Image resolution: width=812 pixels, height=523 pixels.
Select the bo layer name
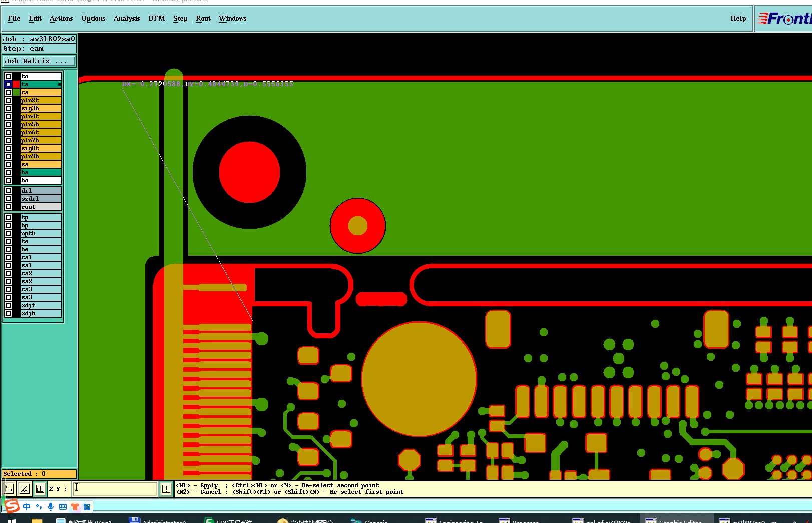(x=41, y=180)
